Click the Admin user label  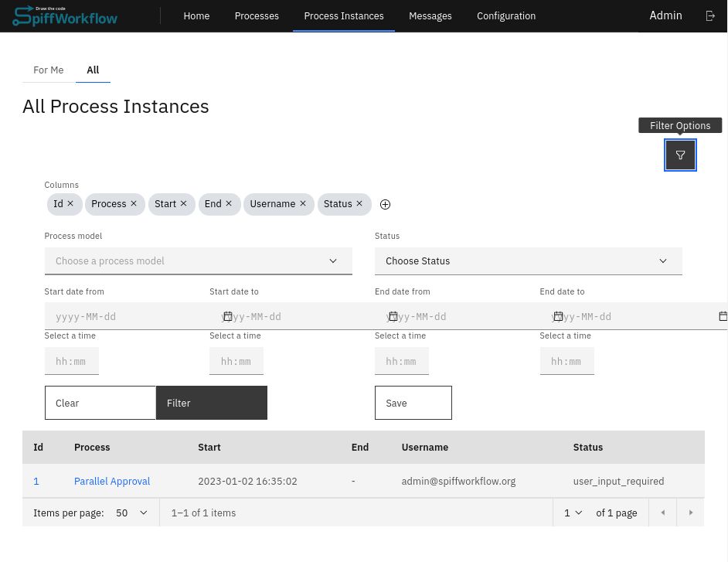click(x=665, y=15)
